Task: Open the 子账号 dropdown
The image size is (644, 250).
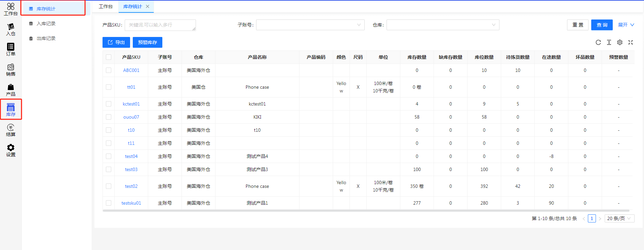Action: (310, 25)
